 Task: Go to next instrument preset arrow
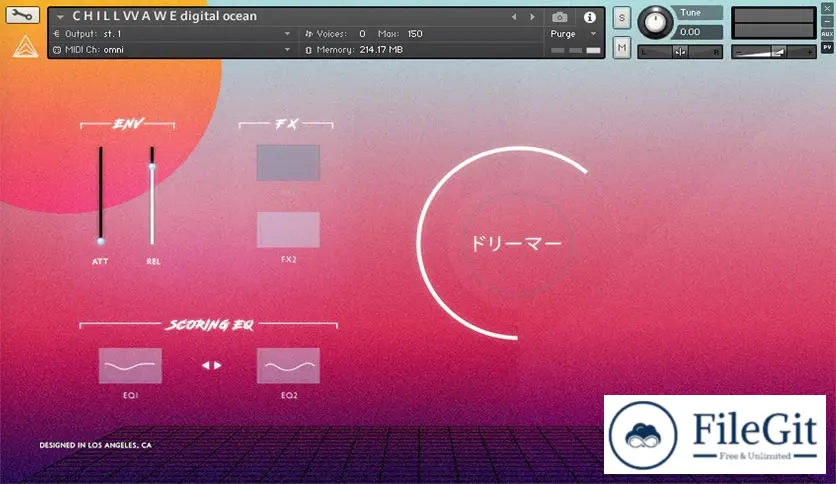click(532, 17)
